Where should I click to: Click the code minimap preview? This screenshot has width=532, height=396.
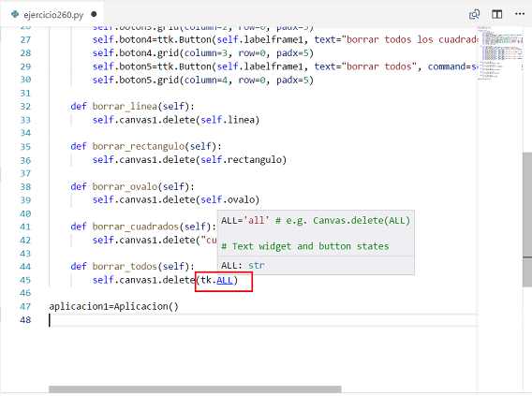tap(500, 53)
